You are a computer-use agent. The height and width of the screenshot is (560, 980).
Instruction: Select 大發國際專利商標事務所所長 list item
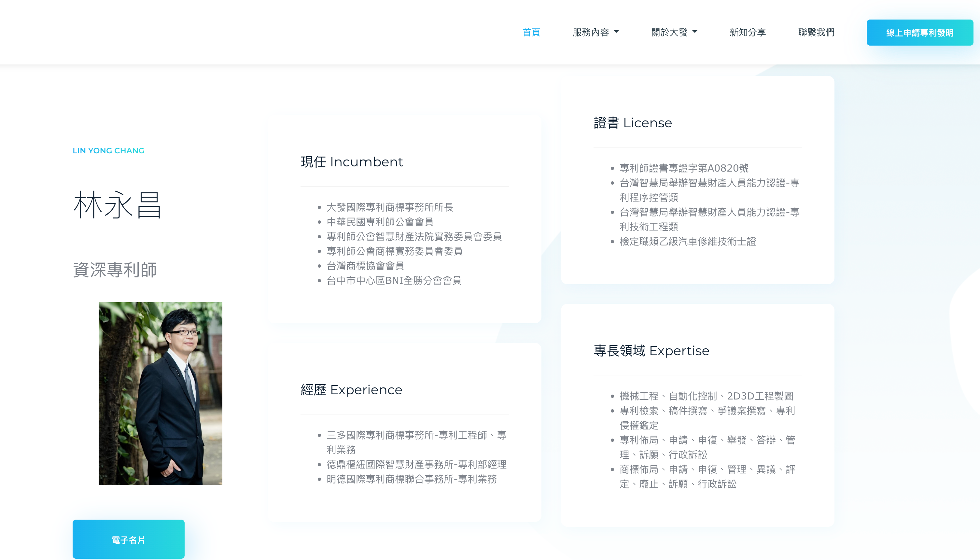[390, 207]
